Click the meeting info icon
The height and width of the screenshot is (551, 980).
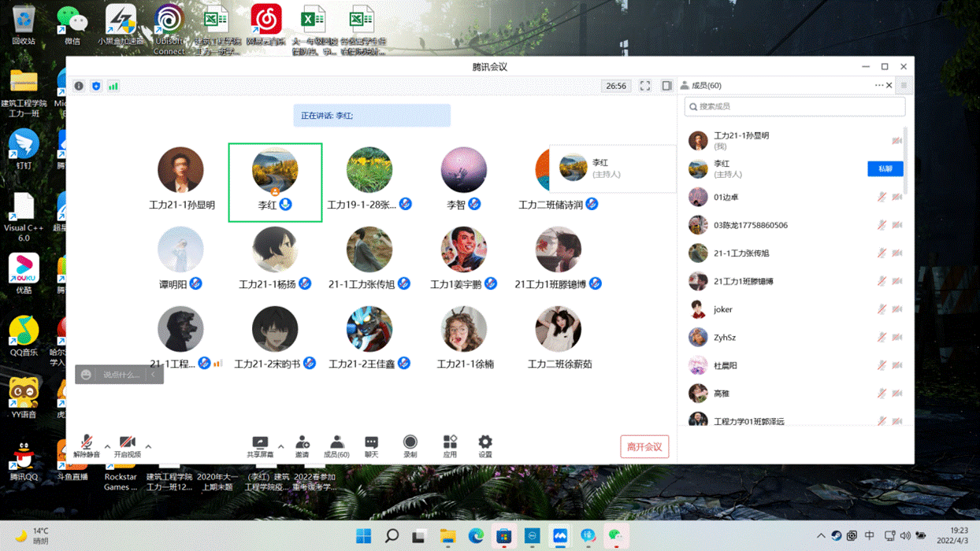(x=79, y=86)
